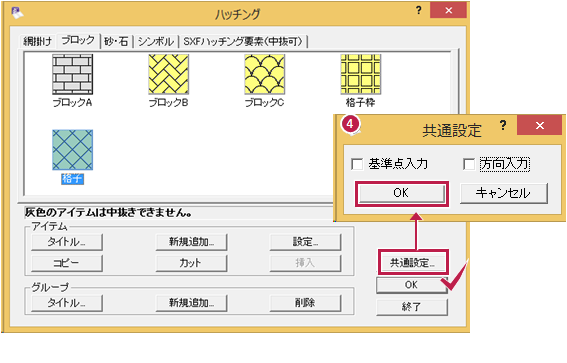Select the ブロックA brick pattern icon

(x=72, y=74)
